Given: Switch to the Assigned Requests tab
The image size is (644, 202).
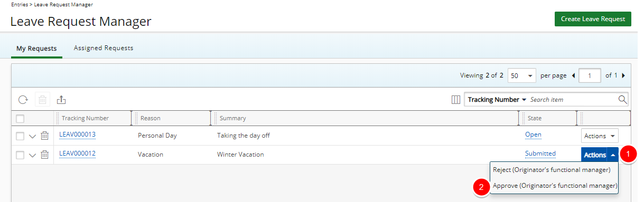Looking at the screenshot, I should click(x=104, y=48).
